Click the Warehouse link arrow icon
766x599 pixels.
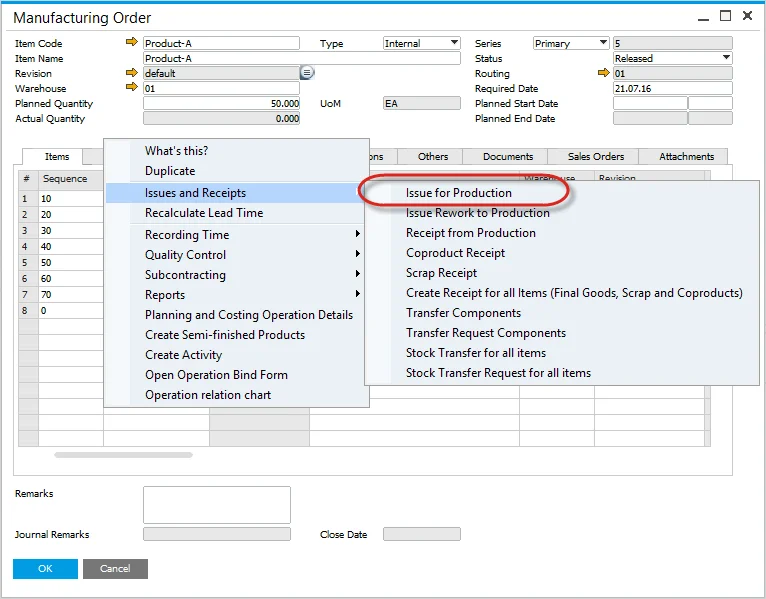(x=131, y=88)
